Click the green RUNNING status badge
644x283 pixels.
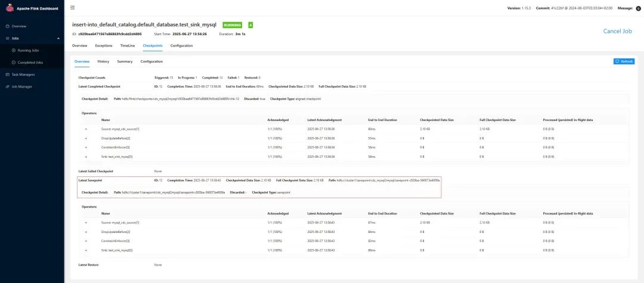tap(233, 25)
